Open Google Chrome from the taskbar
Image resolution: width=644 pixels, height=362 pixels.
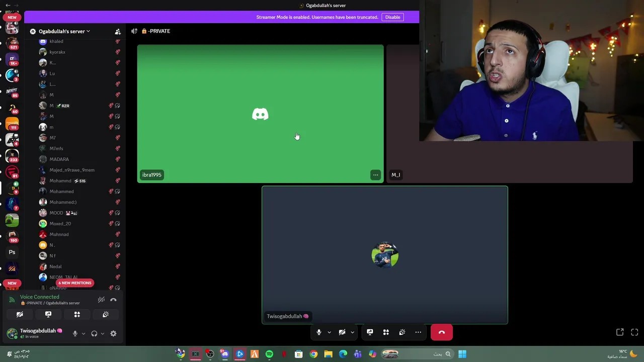(x=313, y=354)
